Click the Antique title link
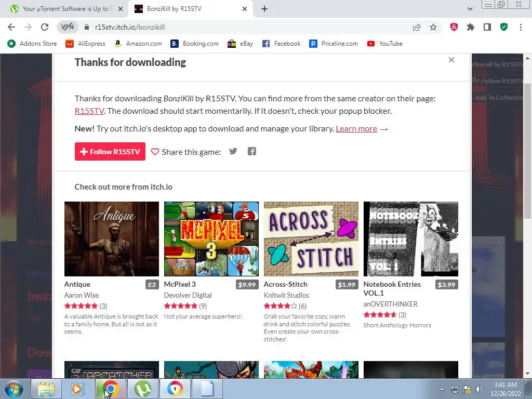The height and width of the screenshot is (399, 532). coord(77,284)
